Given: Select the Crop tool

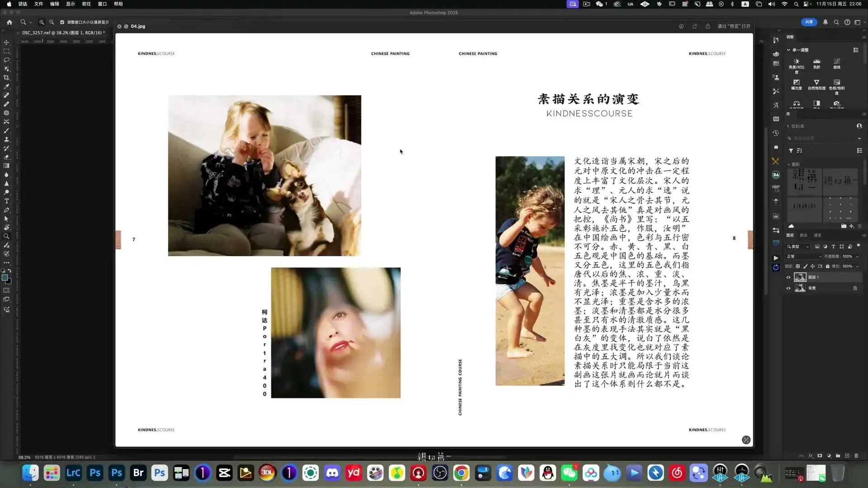Looking at the screenshot, I should (7, 77).
